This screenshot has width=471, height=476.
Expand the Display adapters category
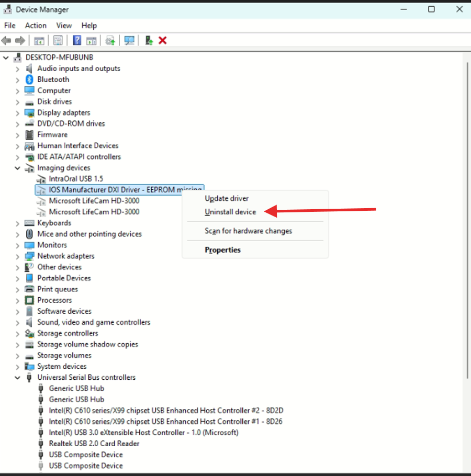pos(17,113)
